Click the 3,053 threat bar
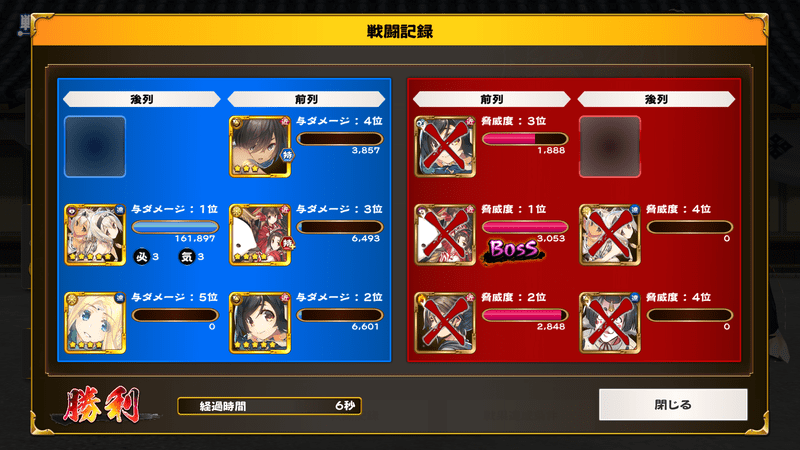 (x=525, y=227)
